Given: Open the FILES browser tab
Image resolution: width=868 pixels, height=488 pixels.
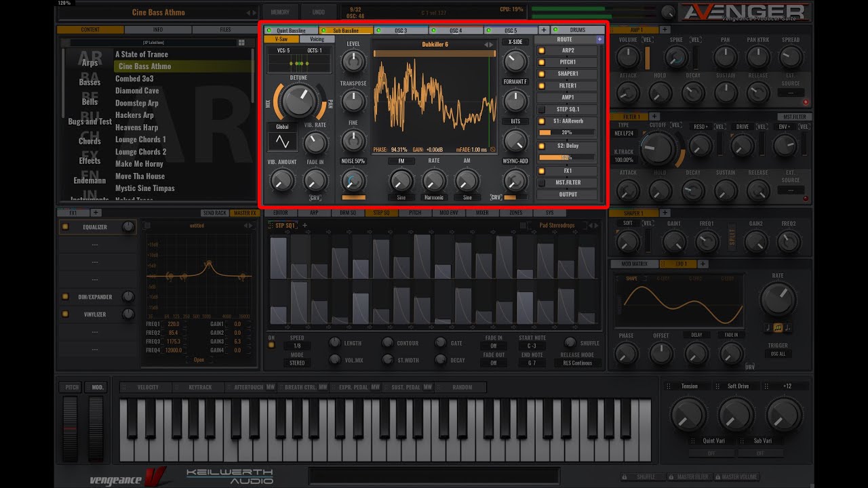Looking at the screenshot, I should click(x=225, y=30).
